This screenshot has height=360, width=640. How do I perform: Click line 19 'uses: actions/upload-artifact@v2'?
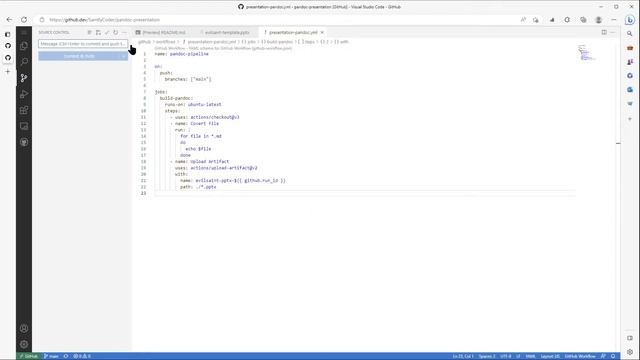coord(216,168)
